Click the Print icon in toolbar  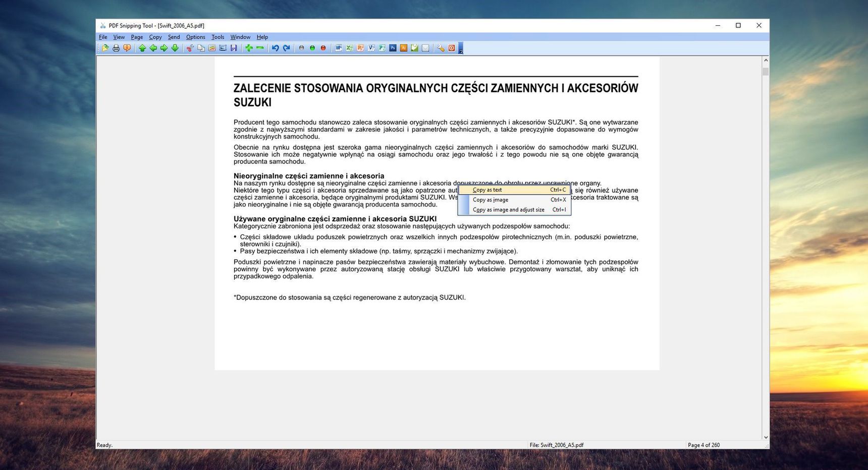pyautogui.click(x=116, y=48)
